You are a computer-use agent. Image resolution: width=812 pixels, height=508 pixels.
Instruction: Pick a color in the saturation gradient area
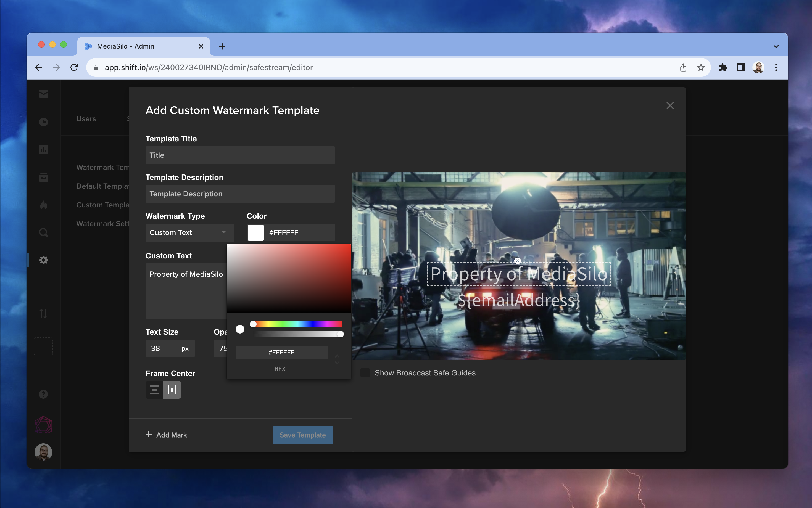click(289, 278)
